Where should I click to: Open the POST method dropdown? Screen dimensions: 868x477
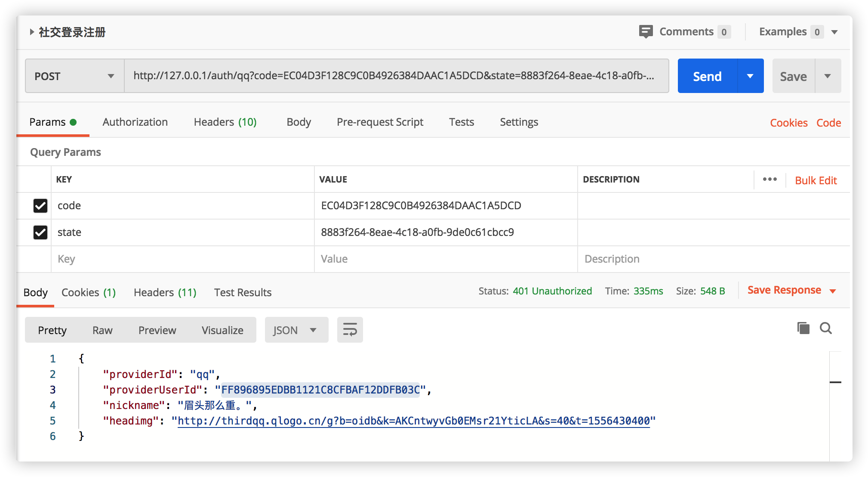tap(74, 76)
